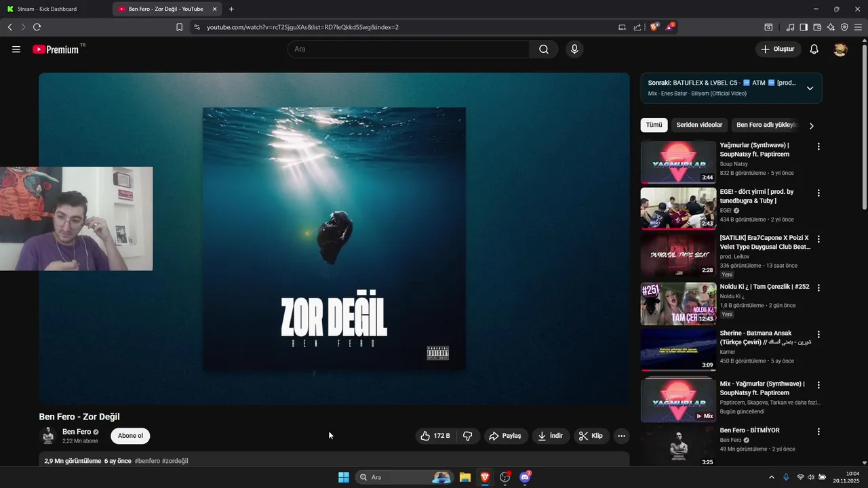Open EGE! - dört yirmi video thumbnail
The width and height of the screenshot is (868, 488).
click(678, 209)
